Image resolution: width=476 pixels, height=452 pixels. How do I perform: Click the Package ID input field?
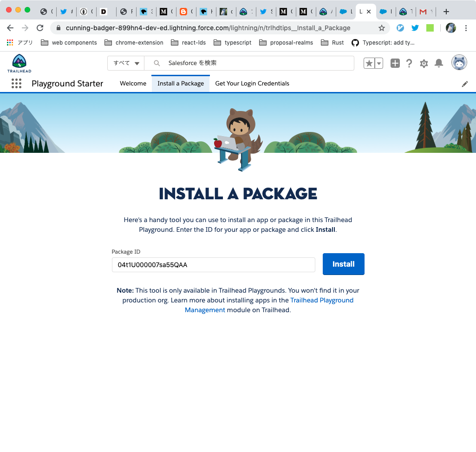pyautogui.click(x=214, y=265)
